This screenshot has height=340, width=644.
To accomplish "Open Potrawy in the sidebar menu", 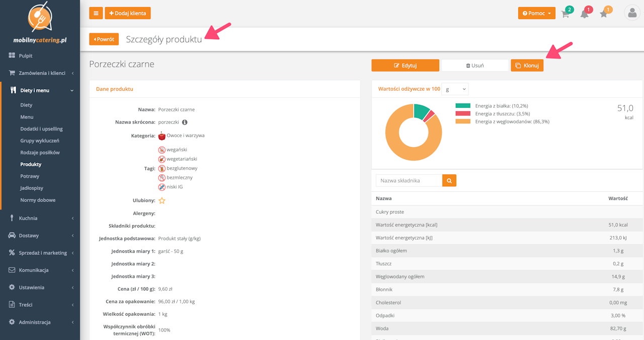I will pyautogui.click(x=30, y=176).
